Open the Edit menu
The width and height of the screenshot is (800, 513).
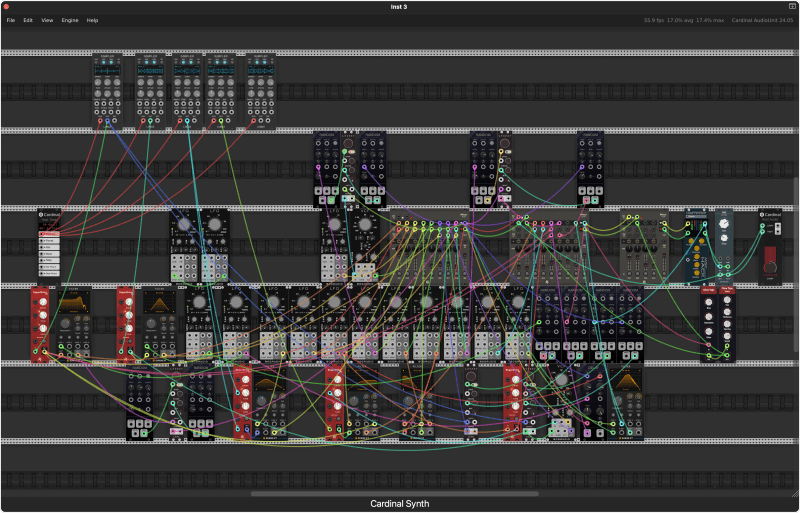coord(29,20)
